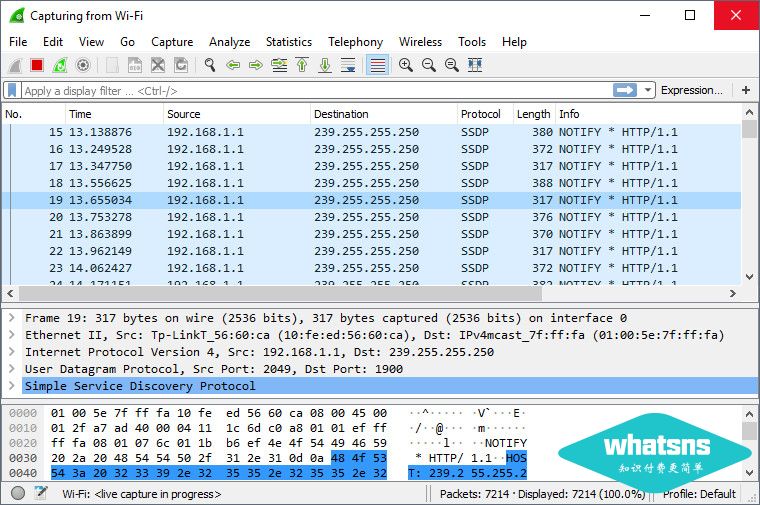Open the Telephony menu

pos(355,42)
